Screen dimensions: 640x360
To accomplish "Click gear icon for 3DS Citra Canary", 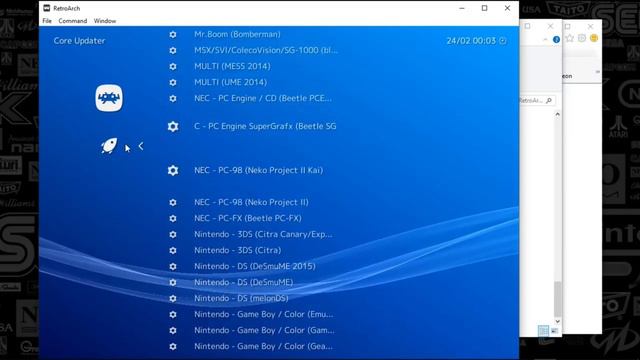I will pos(173,234).
